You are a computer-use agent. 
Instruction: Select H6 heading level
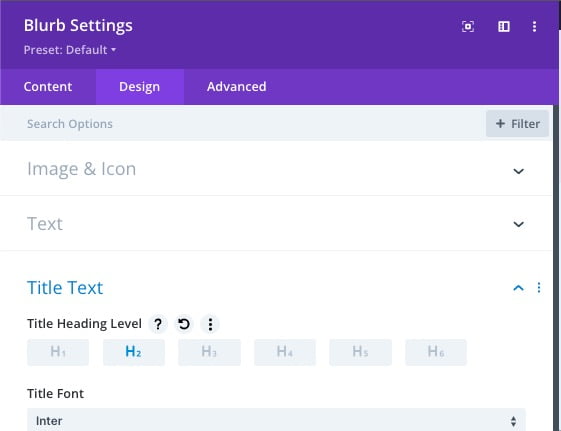tap(436, 352)
